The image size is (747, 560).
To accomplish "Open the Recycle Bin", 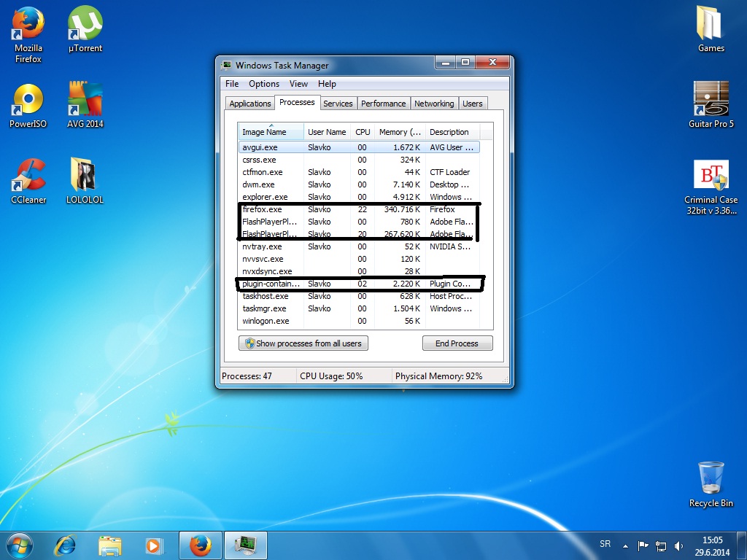I will pyautogui.click(x=711, y=478).
